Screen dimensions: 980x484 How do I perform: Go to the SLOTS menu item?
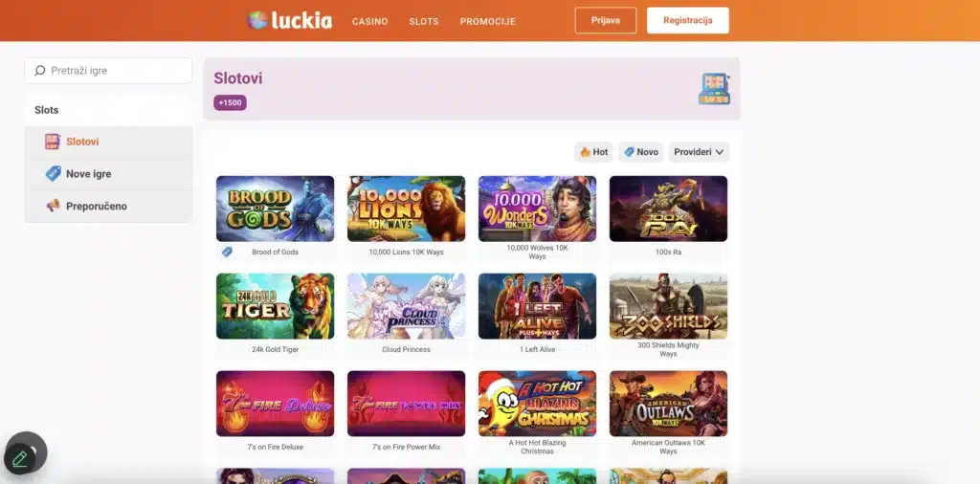click(x=424, y=21)
